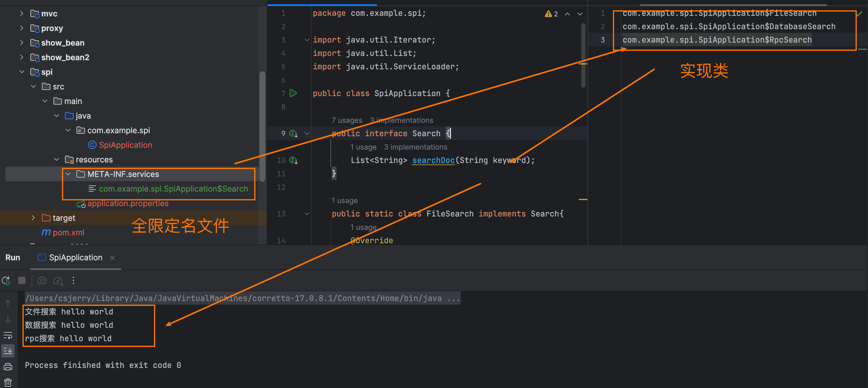Collapse the main folder
This screenshot has height=388, width=868.
pyautogui.click(x=45, y=101)
